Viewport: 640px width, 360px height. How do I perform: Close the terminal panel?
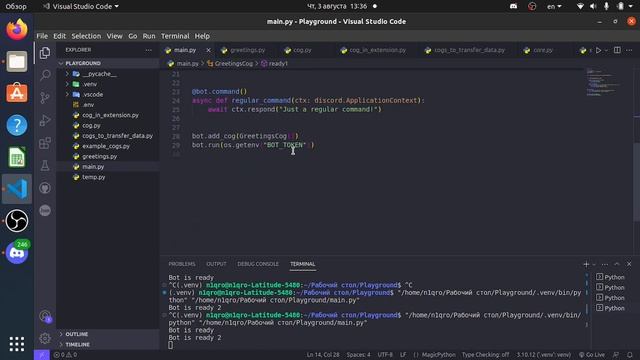click(629, 264)
